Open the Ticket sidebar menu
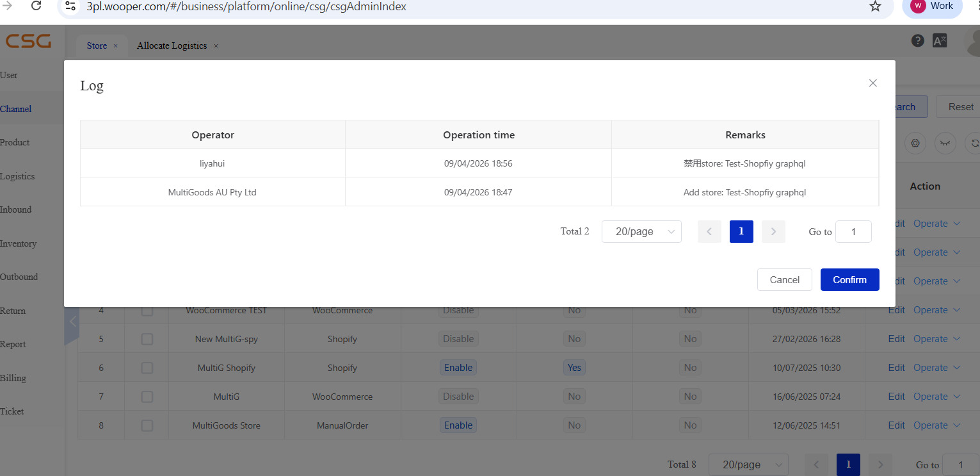The width and height of the screenshot is (980, 476). 12,411
